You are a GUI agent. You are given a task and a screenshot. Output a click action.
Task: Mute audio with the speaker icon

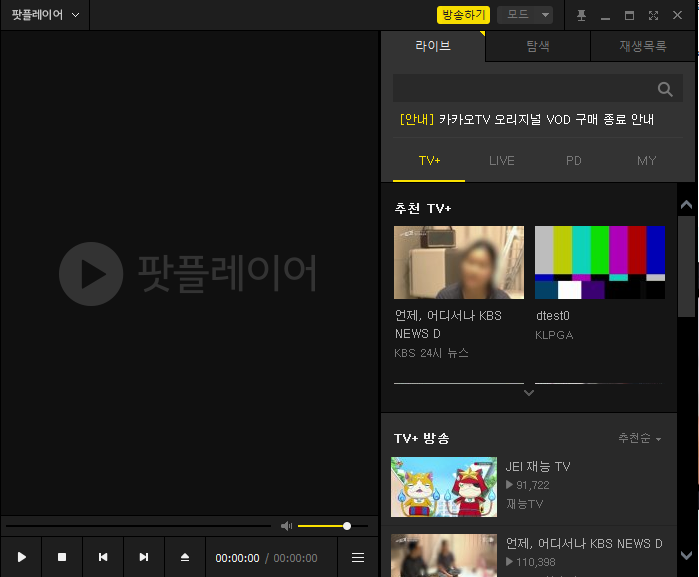tap(286, 526)
